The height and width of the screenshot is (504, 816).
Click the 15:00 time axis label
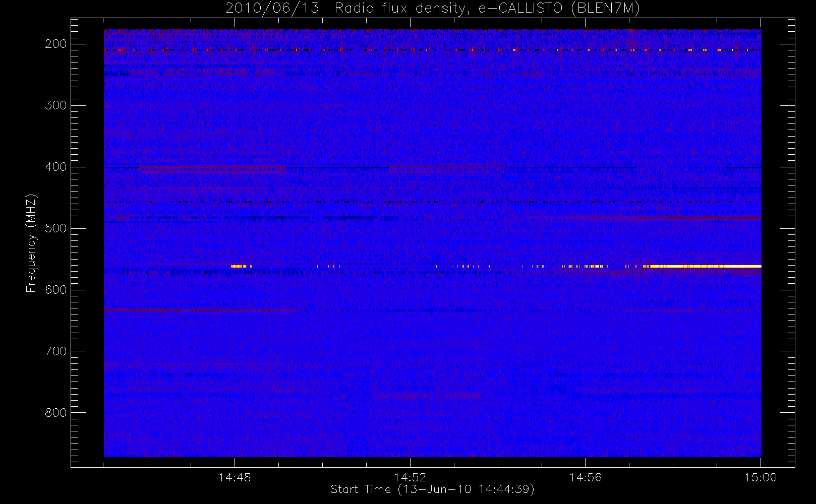pos(761,477)
